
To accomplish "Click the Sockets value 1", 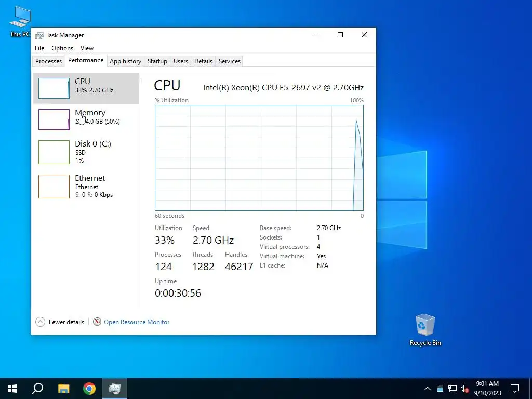I will (318, 237).
